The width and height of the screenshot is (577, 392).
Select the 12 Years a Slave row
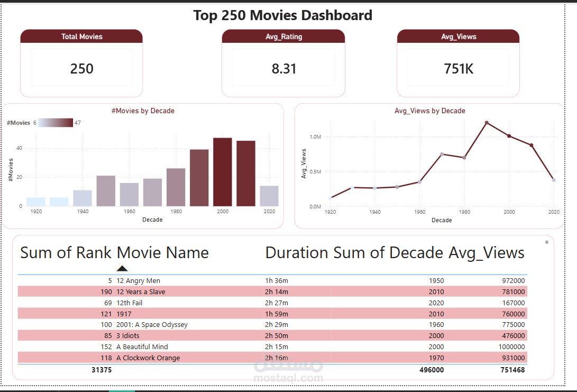272,291
